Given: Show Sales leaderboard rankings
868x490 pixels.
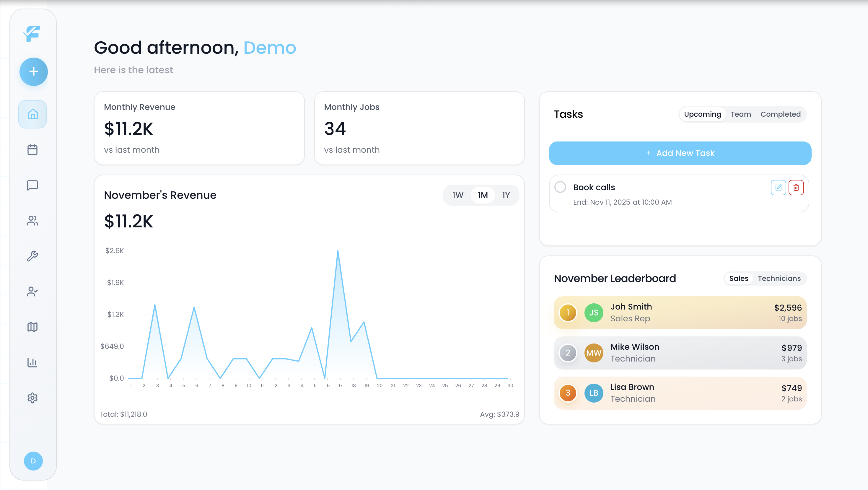Looking at the screenshot, I should click(x=738, y=278).
